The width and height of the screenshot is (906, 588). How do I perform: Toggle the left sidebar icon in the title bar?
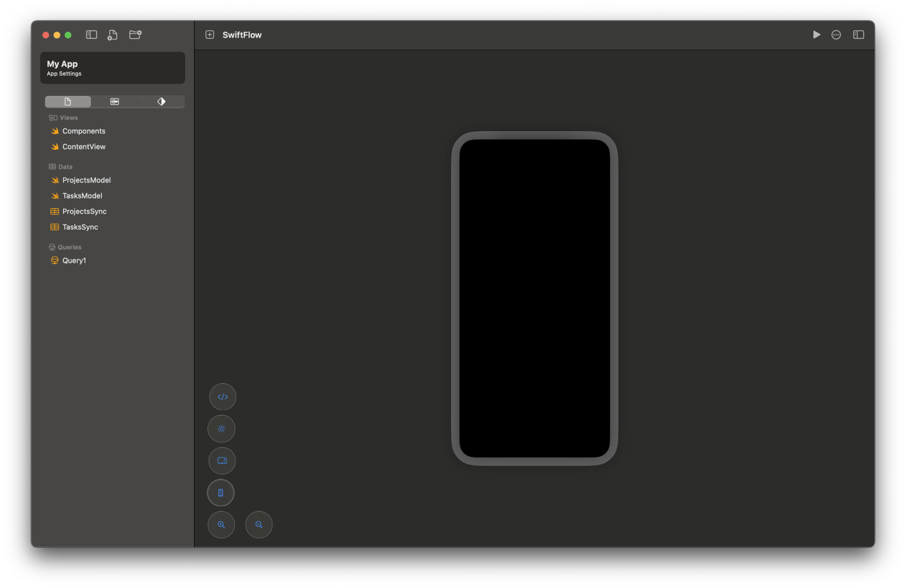92,35
